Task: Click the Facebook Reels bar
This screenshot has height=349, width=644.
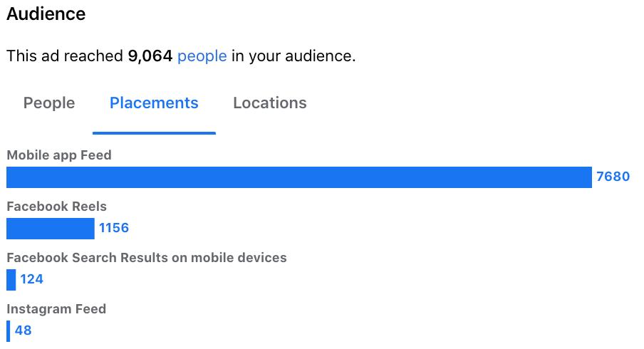Action: tap(50, 229)
